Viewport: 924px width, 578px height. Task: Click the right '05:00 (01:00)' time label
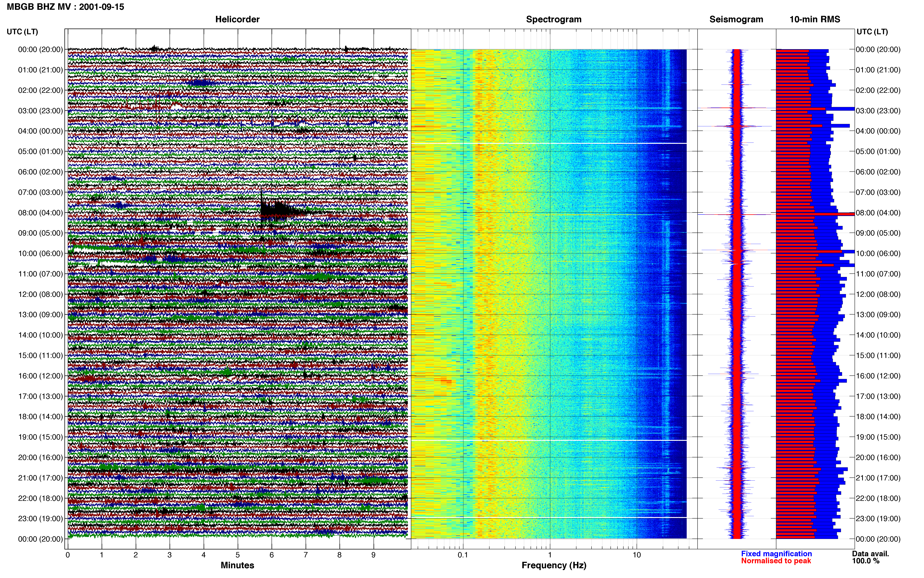[x=878, y=151]
